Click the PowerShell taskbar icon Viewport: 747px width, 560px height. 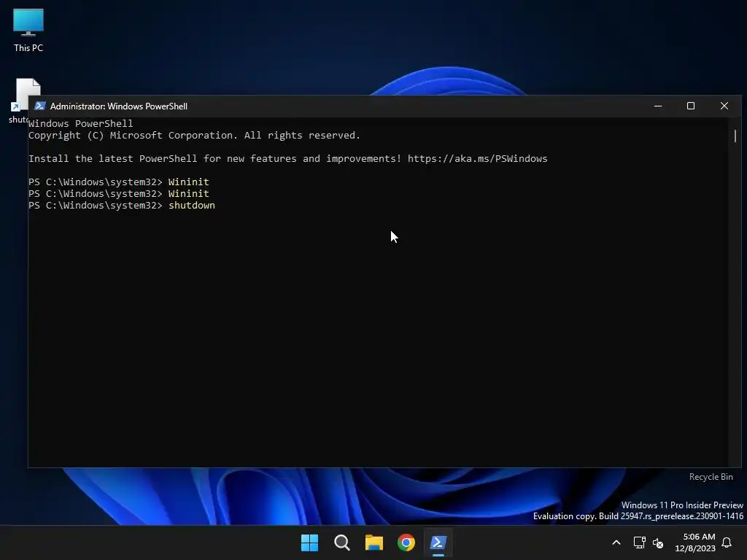coord(438,542)
